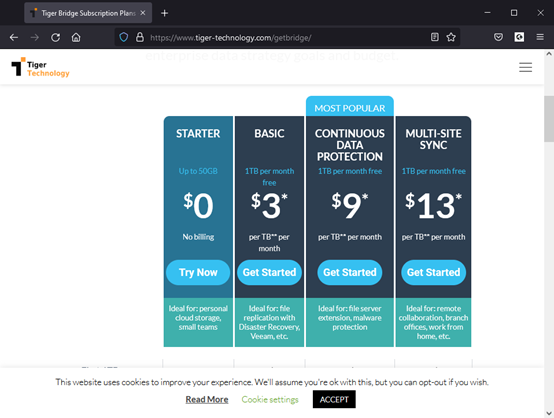Click the CONTINUOUS DATA PROTECTION heading
Screen dimensions: 554x418
coord(350,145)
